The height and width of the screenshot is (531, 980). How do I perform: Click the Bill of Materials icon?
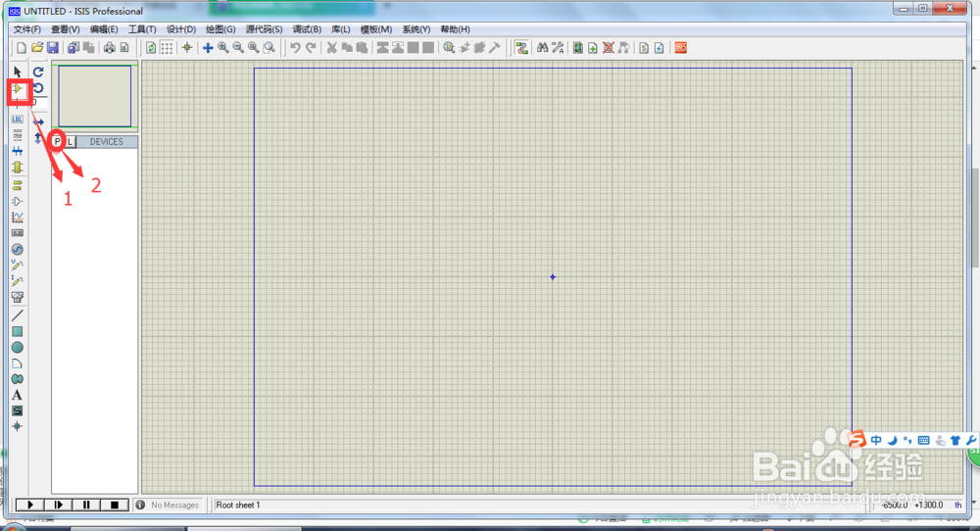[x=644, y=48]
